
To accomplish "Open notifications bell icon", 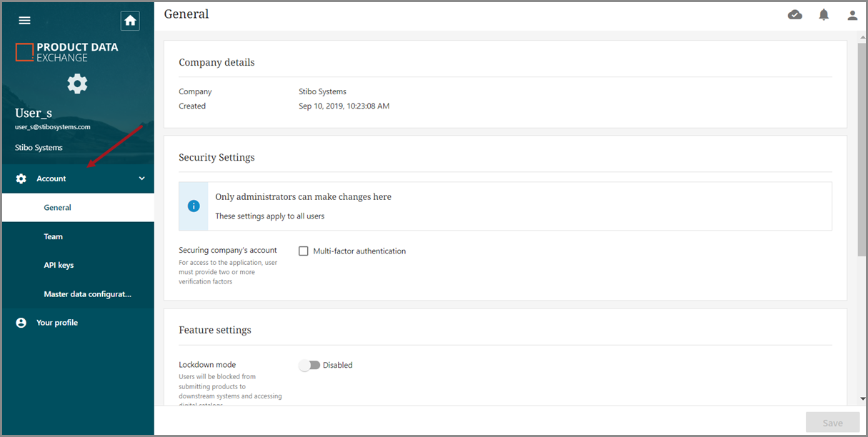I will pyautogui.click(x=824, y=15).
